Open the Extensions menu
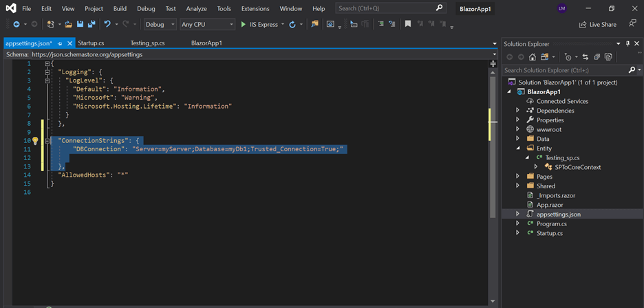The width and height of the screenshot is (644, 308). [255, 8]
